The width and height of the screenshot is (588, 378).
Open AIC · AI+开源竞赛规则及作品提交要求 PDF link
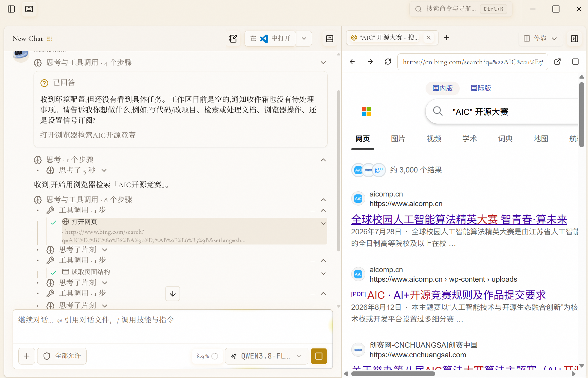point(448,295)
